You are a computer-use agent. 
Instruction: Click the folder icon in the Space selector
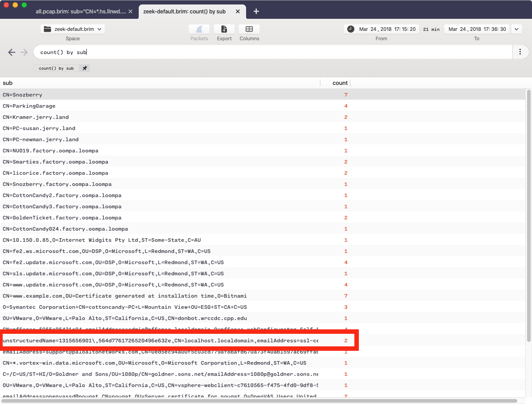pos(47,29)
